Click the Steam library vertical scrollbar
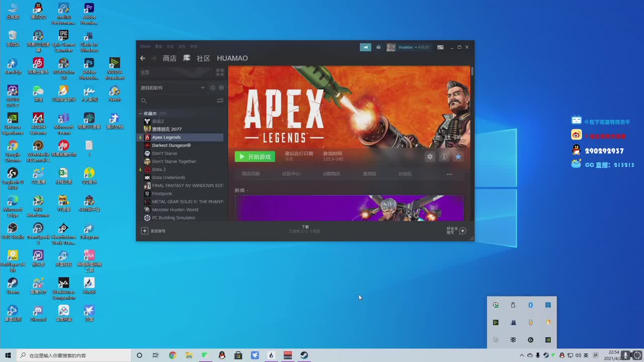The width and height of the screenshot is (644, 362). pyautogui.click(x=472, y=71)
